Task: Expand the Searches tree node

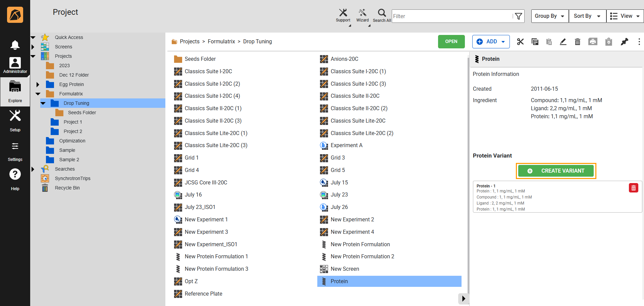Action: (x=33, y=169)
